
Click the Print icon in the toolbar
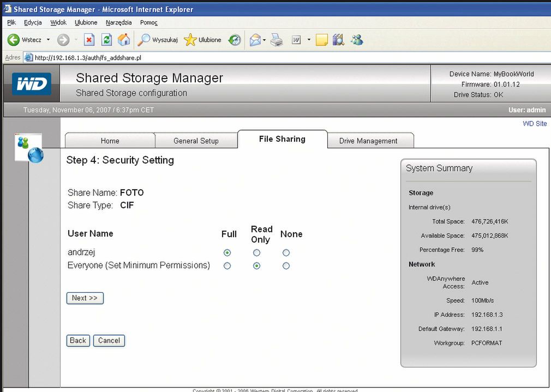[x=277, y=40]
